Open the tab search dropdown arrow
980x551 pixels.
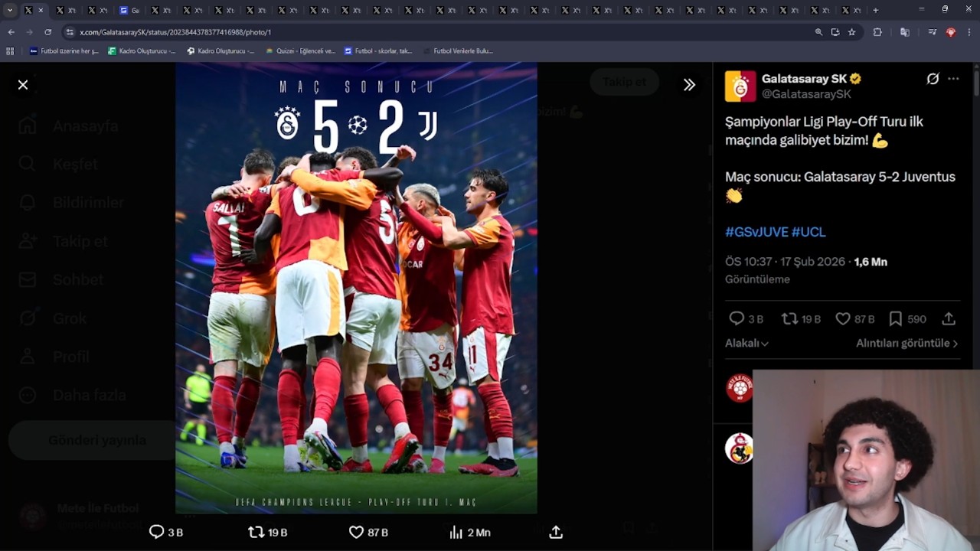(10, 10)
